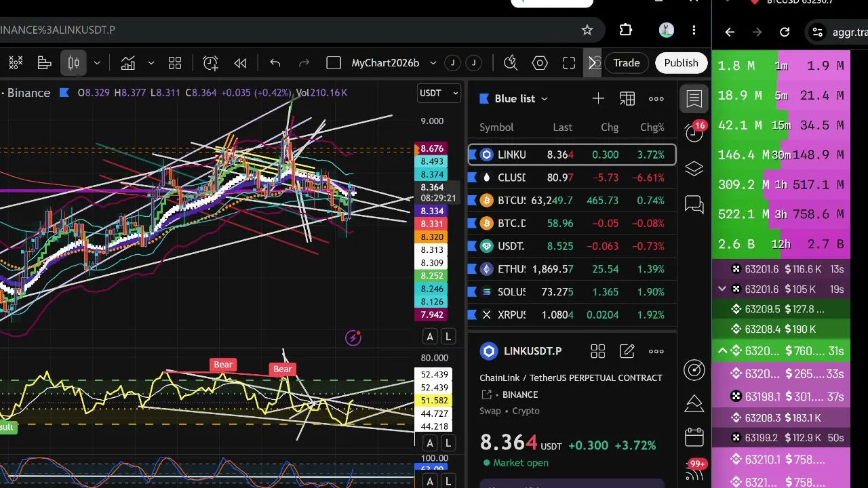Open the chart style dropdown arrow
Image resolution: width=868 pixels, height=488 pixels.
97,63
